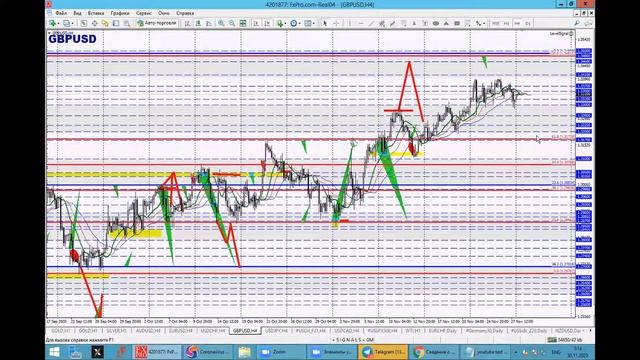Expand the profiles dropdown arrow
The height and width of the screenshot is (360, 640).
[x=73, y=23]
